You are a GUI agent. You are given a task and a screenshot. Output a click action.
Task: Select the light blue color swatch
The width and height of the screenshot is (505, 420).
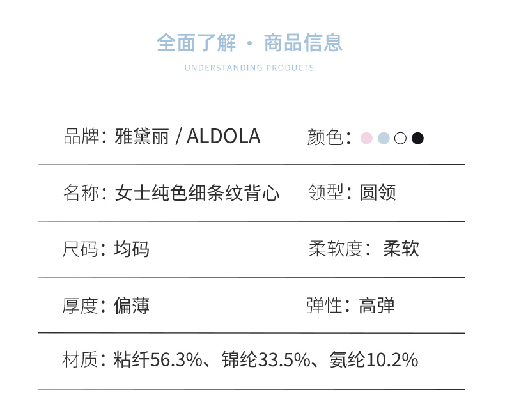pyautogui.click(x=384, y=137)
